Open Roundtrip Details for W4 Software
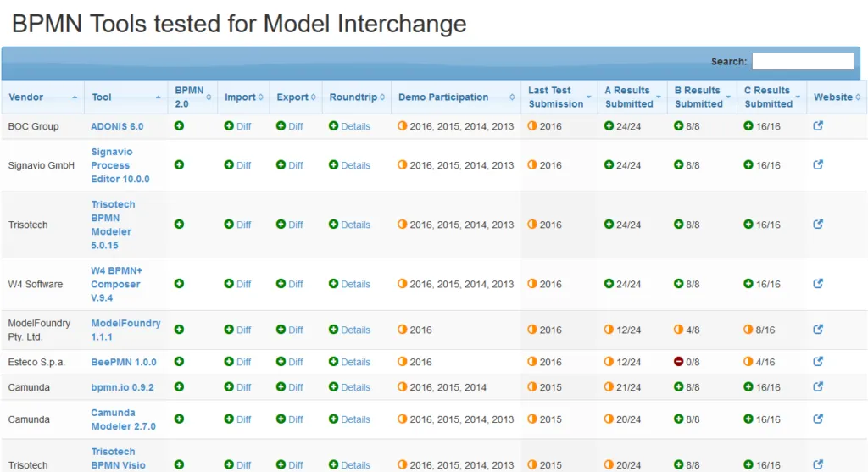868x472 pixels. 355,285
